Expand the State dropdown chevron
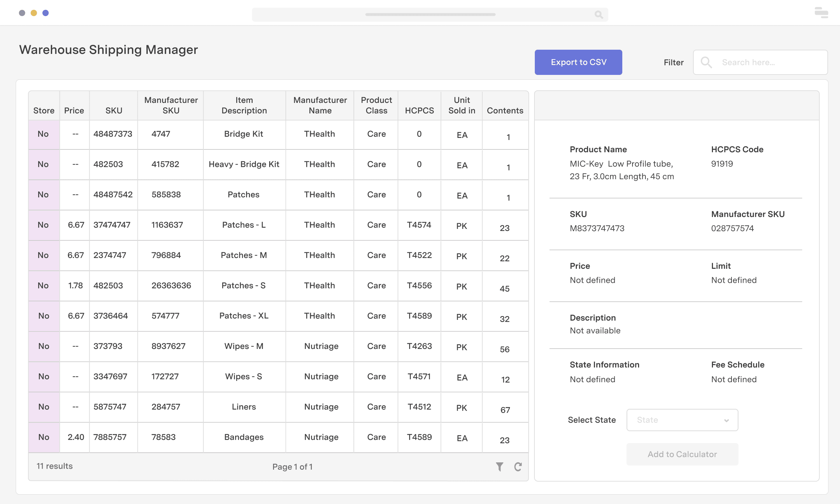 727,420
